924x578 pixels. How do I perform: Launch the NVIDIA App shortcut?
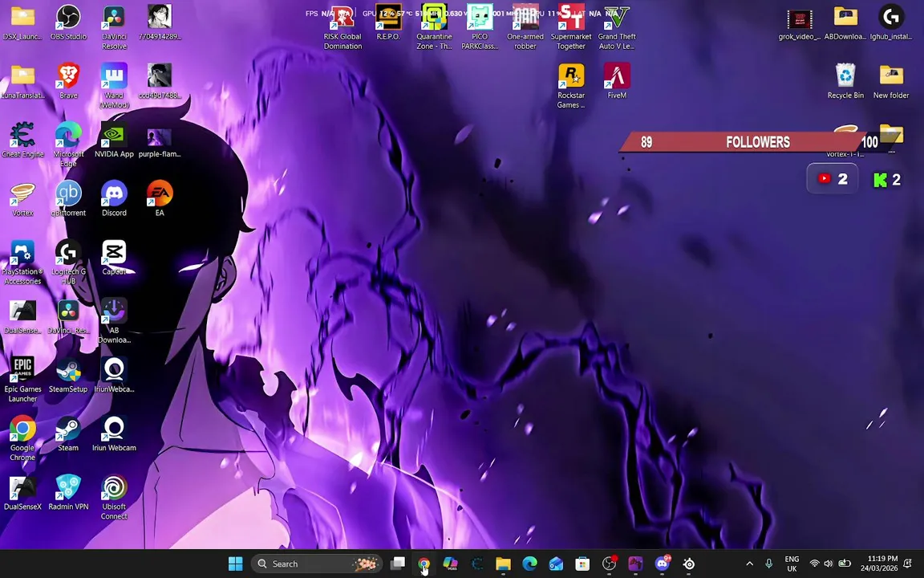point(114,140)
